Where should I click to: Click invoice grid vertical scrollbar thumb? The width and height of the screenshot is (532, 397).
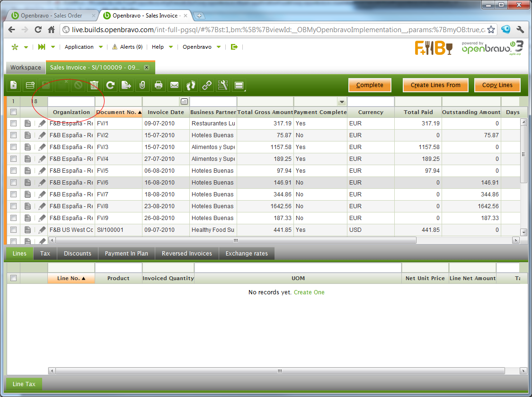[x=524, y=154]
